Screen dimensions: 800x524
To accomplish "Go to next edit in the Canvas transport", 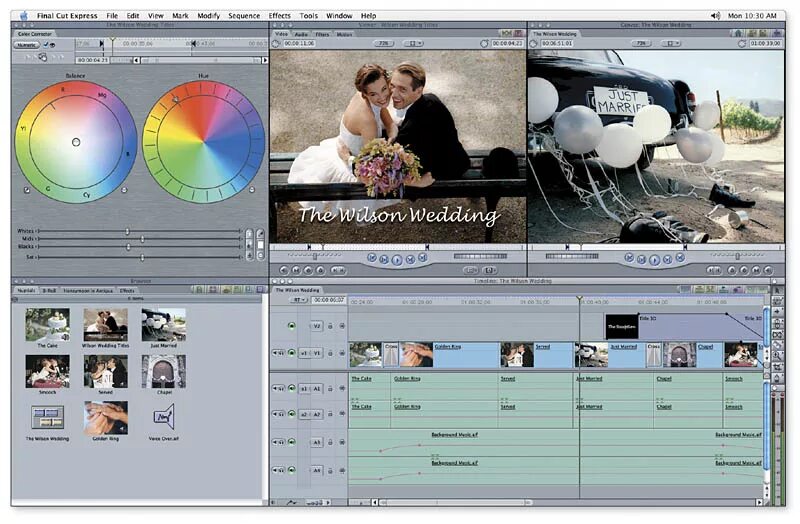I will coord(680,258).
